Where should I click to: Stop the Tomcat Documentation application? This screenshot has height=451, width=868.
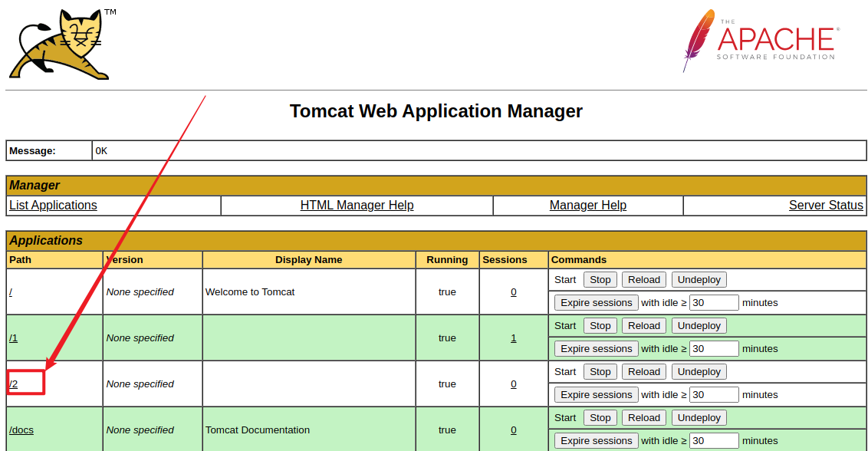(600, 418)
